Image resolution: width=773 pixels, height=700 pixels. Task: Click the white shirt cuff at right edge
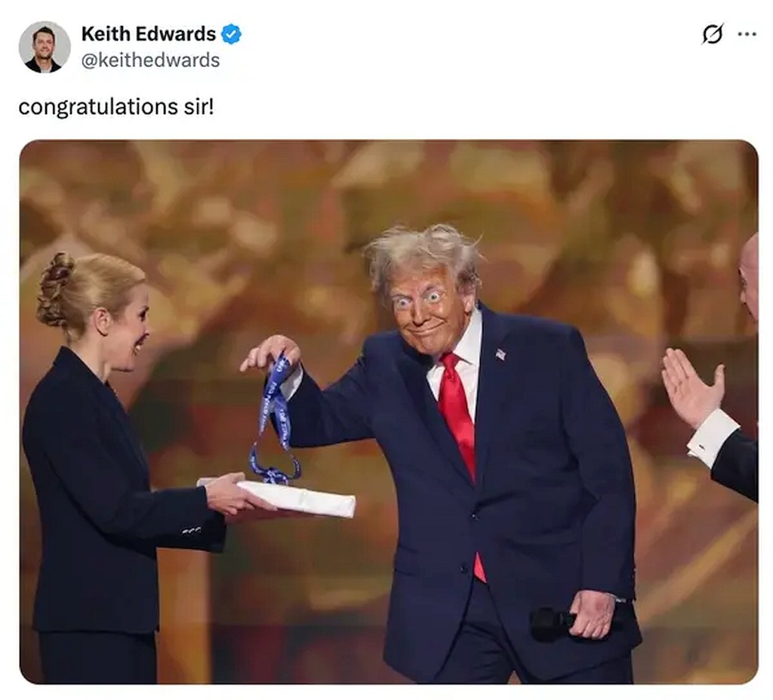pyautogui.click(x=713, y=438)
